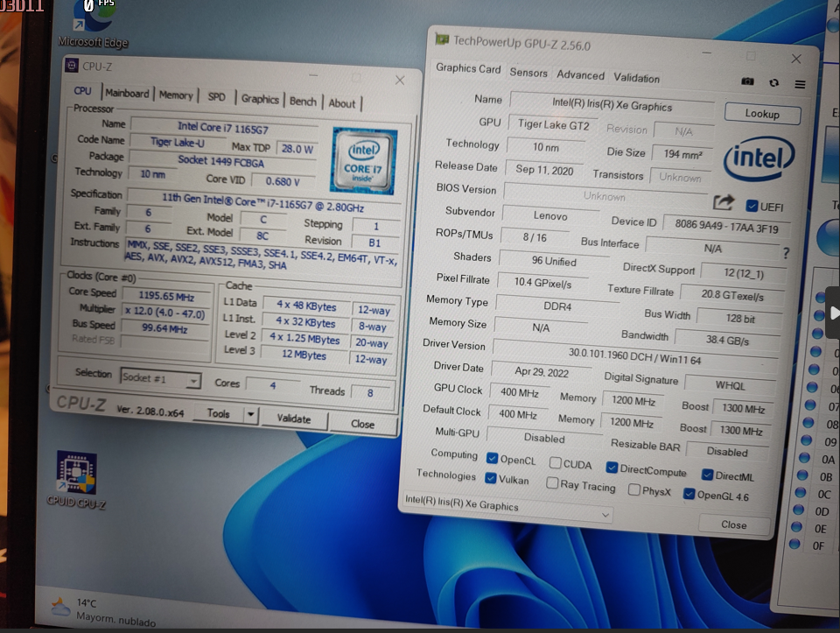Toggle the OpenCL checkbox
Screen dimensions: 840x633
click(x=492, y=458)
